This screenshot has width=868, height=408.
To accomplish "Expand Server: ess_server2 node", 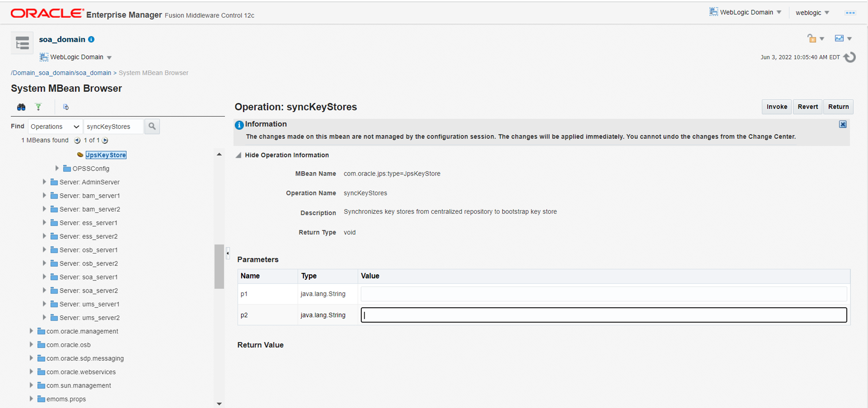I will [44, 236].
